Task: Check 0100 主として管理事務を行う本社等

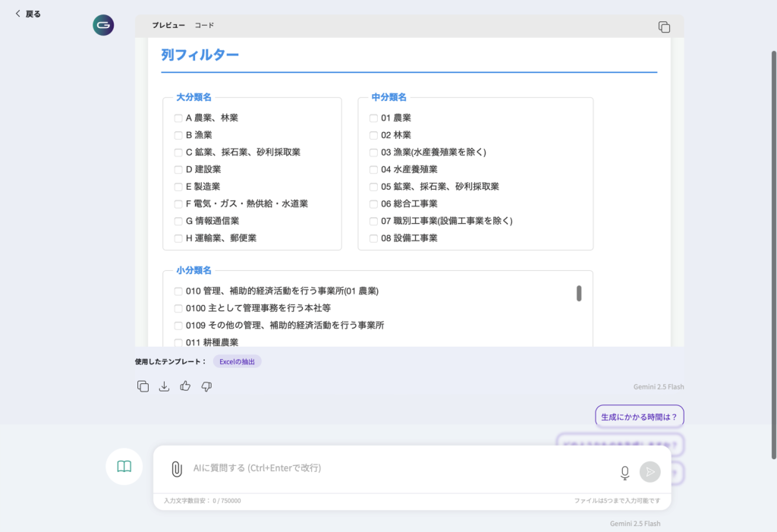Action: 178,308
